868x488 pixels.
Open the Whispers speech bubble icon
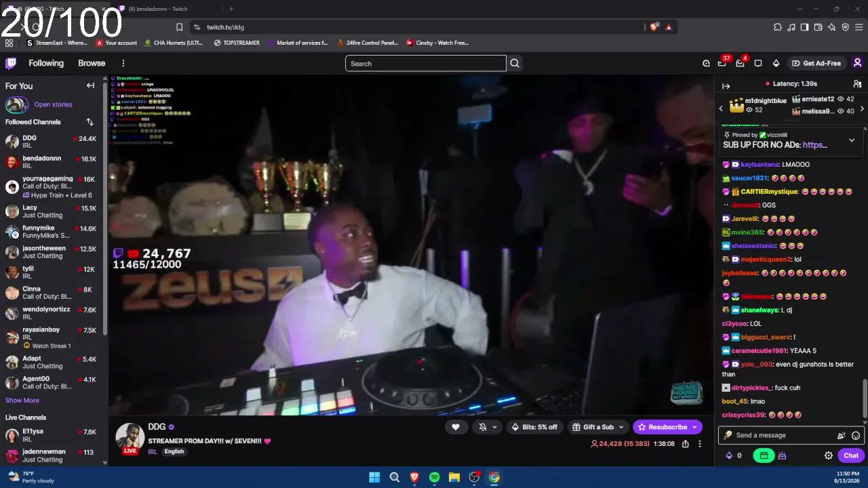(x=758, y=63)
